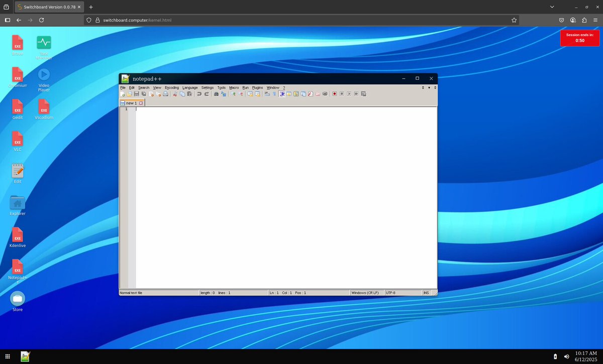Select the Explorer folder desktop icon
Image resolution: width=603 pixels, height=364 pixels.
18,205
